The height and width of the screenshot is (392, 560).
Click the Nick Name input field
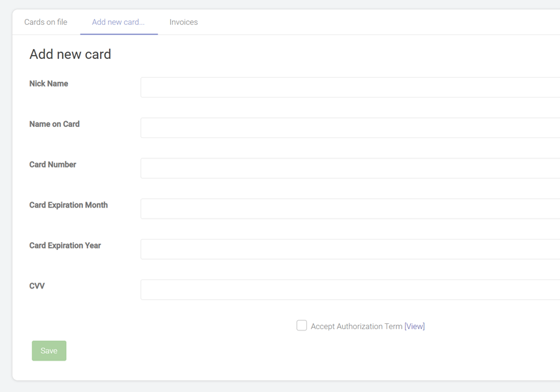click(351, 87)
